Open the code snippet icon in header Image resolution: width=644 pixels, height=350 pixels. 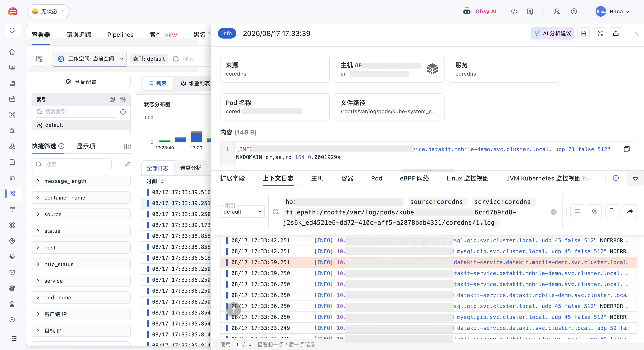(514, 11)
